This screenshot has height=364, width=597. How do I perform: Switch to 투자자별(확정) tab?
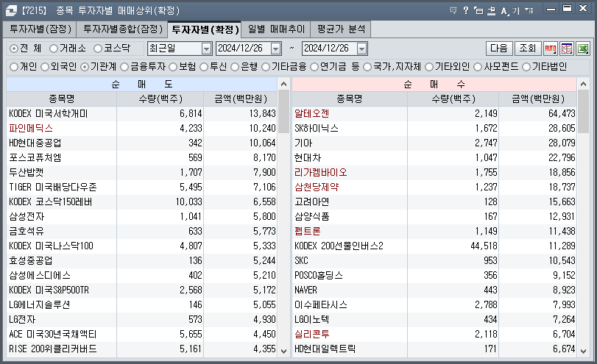tap(205, 29)
